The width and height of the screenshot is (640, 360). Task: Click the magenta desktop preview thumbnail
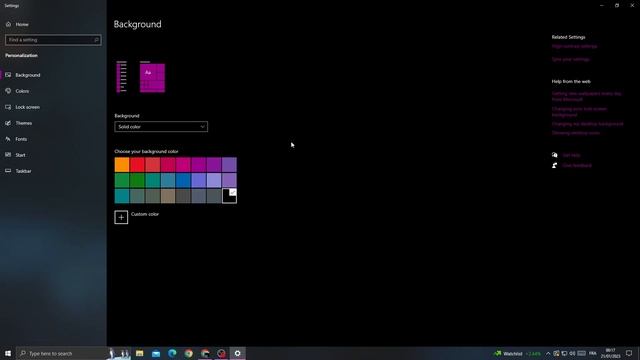(x=152, y=78)
